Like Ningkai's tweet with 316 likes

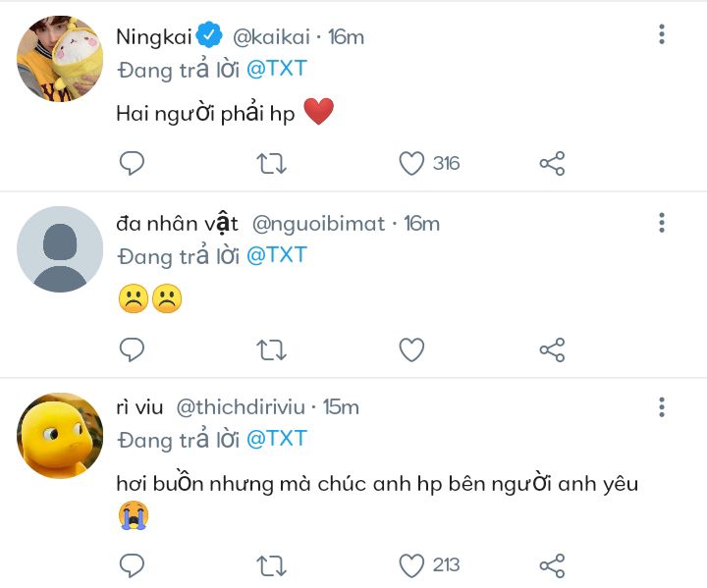tap(411, 163)
